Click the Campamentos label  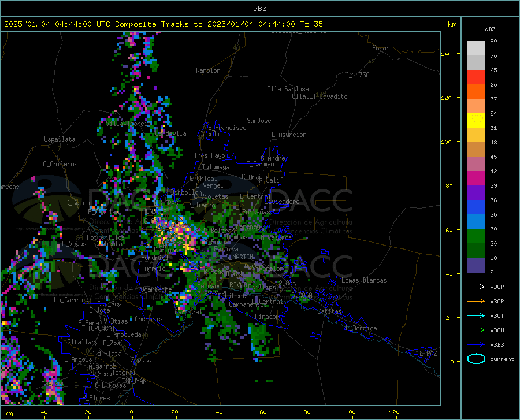248,304
